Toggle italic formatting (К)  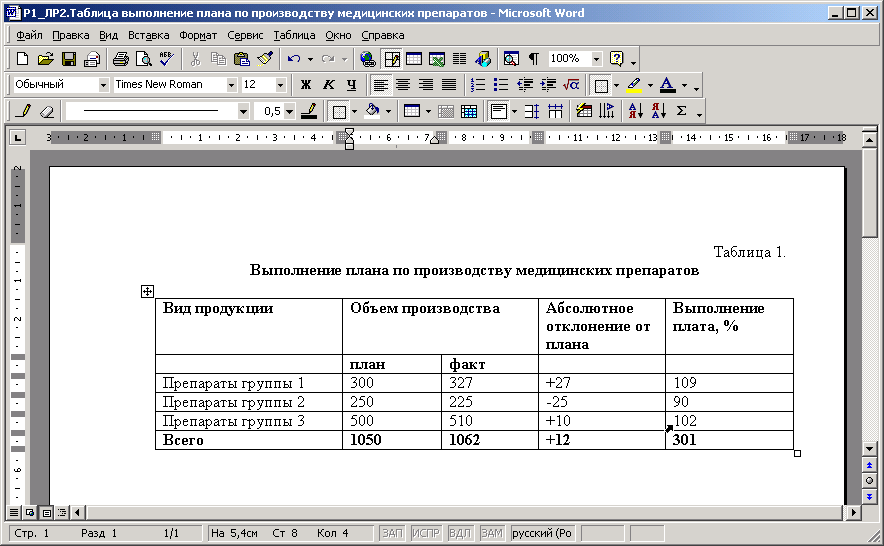click(x=329, y=85)
